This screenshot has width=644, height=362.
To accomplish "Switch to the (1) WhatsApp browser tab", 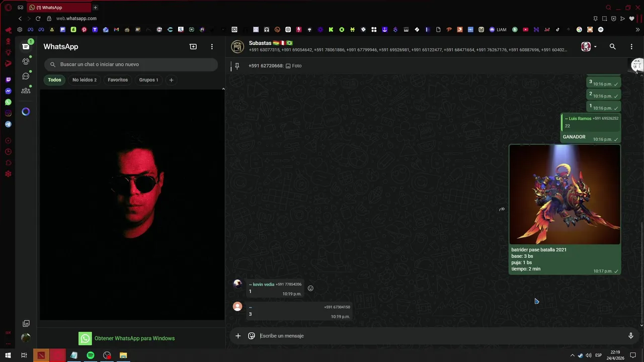I will pyautogui.click(x=58, y=8).
